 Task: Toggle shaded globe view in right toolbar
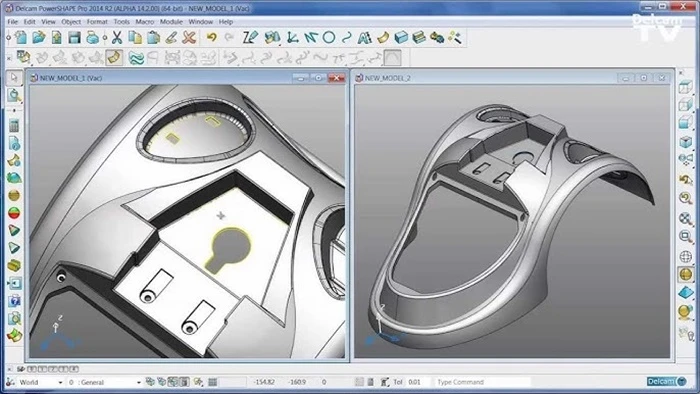click(686, 274)
